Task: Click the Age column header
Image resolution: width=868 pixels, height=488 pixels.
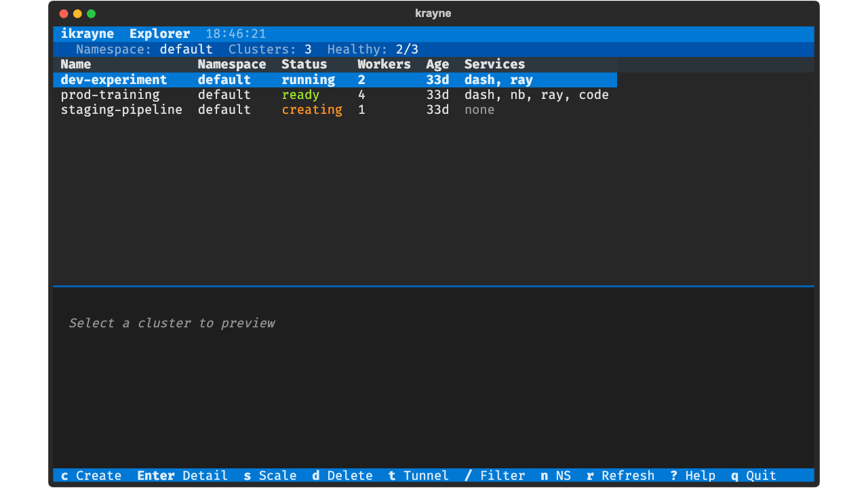Action: pos(437,64)
